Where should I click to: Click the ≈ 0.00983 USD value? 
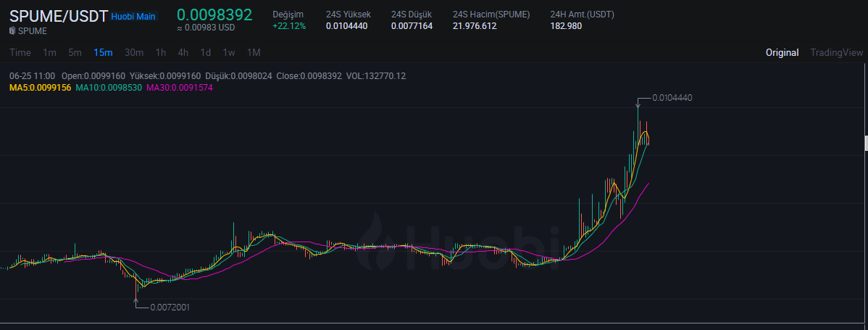(206, 28)
